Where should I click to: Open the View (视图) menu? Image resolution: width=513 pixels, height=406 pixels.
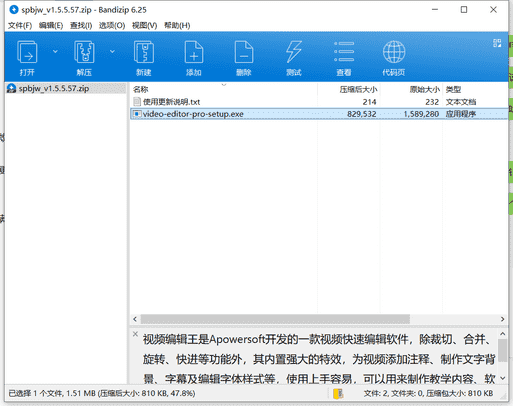tap(144, 26)
